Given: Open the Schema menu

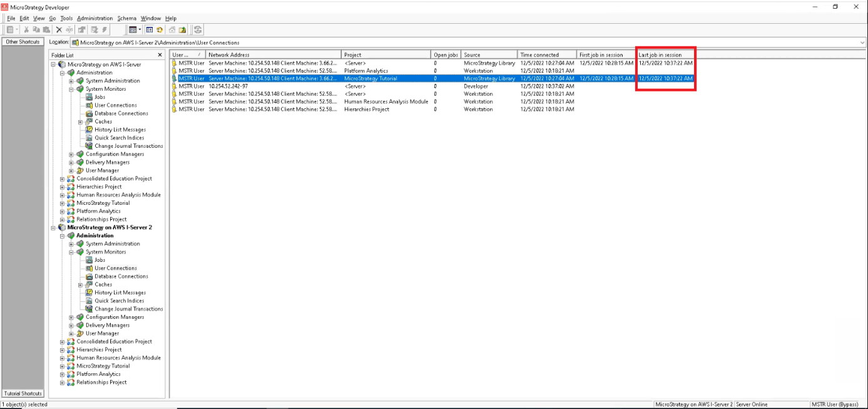Looking at the screenshot, I should [x=127, y=18].
